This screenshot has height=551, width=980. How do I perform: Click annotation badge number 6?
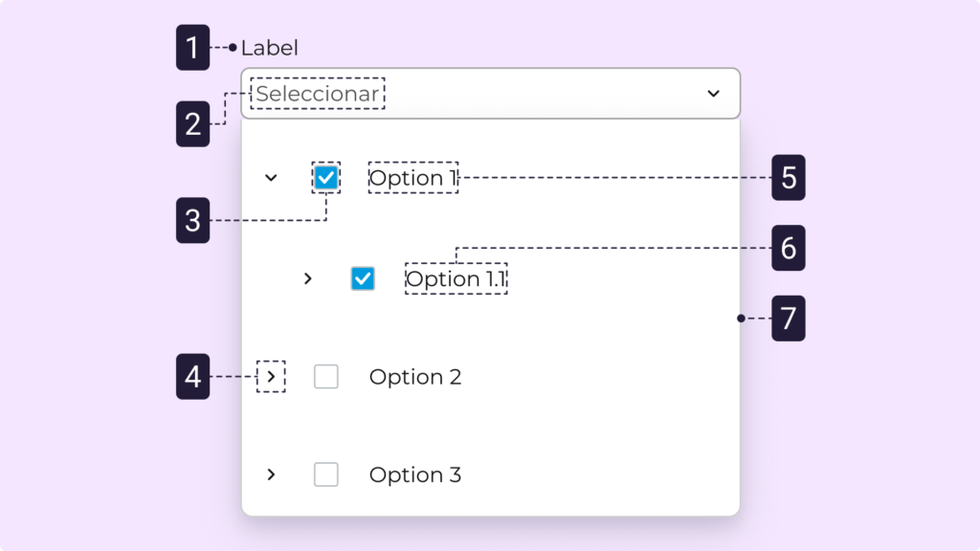point(789,249)
